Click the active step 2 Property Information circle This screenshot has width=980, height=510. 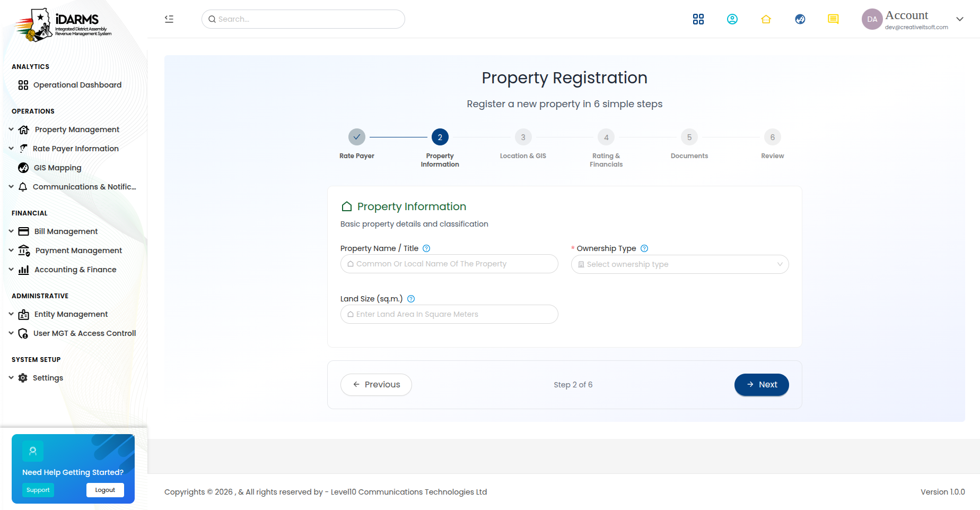(x=440, y=137)
